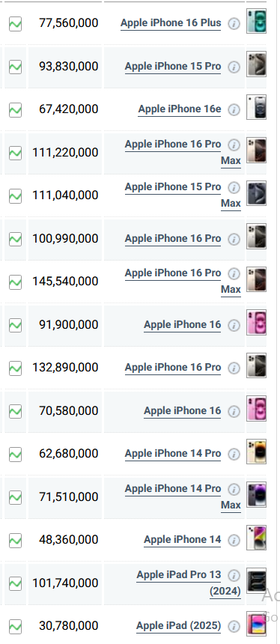Open the Apple iPhone 15 Pro Max link
The image size is (280, 644).
point(183,195)
